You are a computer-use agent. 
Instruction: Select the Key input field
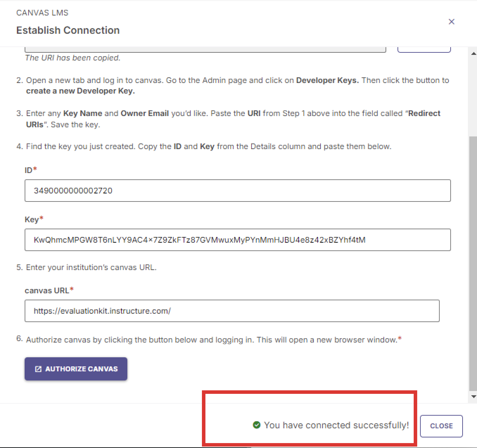pyautogui.click(x=238, y=240)
